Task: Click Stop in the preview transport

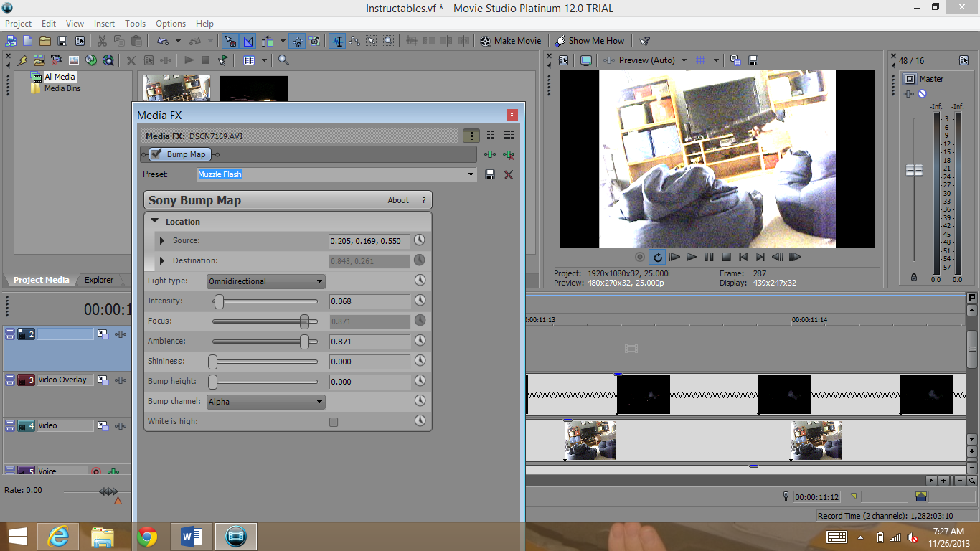Action: (x=726, y=257)
